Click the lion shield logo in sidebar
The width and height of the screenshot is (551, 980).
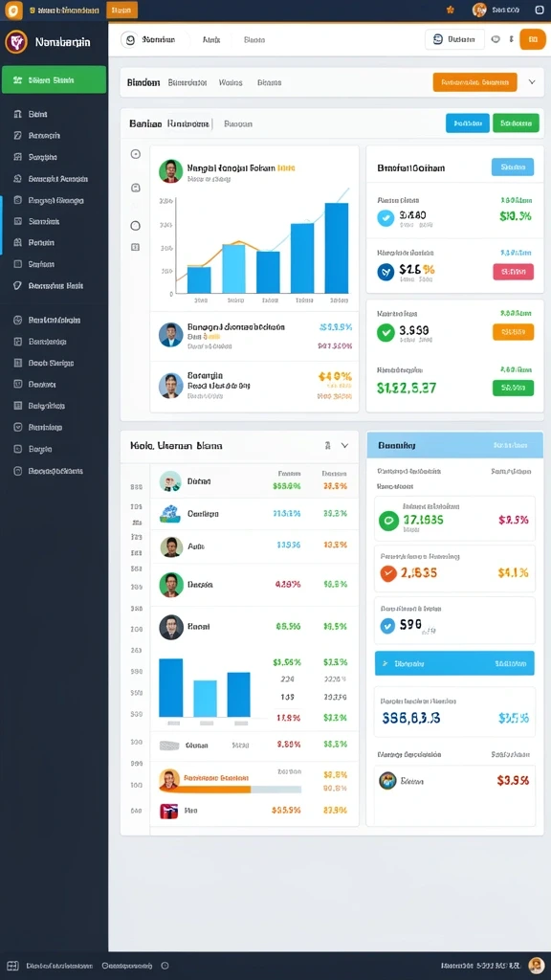pyautogui.click(x=15, y=42)
